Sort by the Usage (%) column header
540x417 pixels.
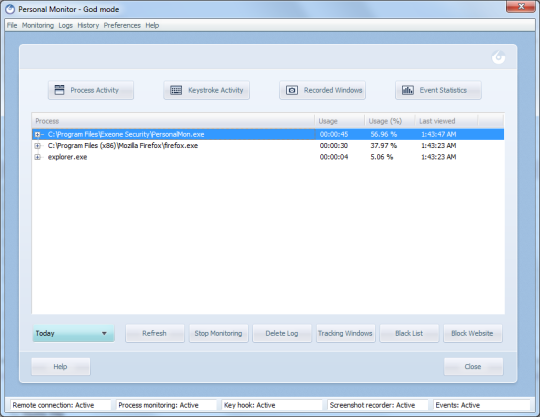(x=390, y=121)
